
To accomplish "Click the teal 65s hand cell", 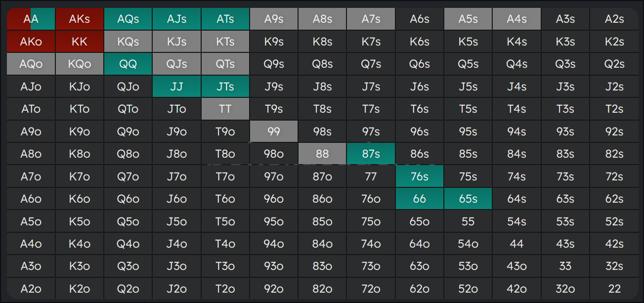I will pyautogui.click(x=468, y=199).
